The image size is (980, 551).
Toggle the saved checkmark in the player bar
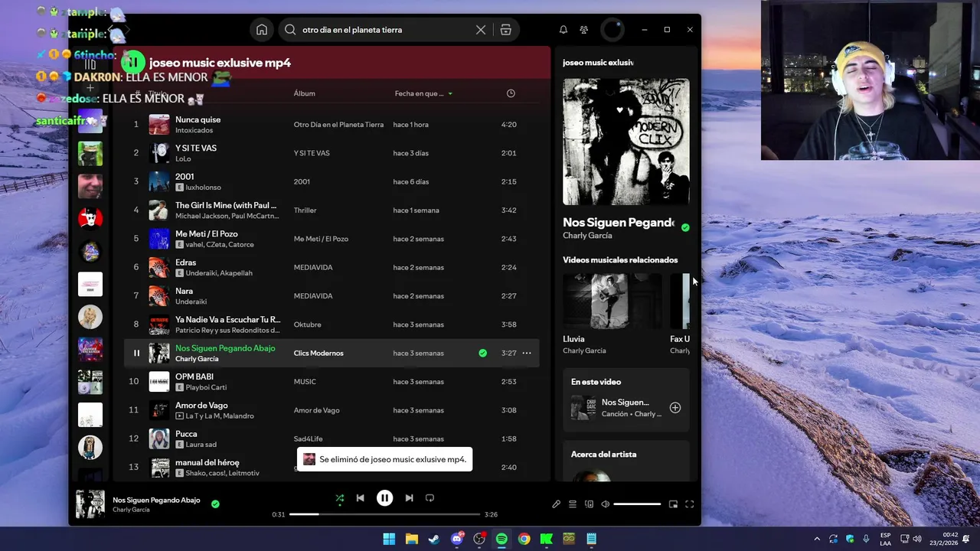click(215, 504)
